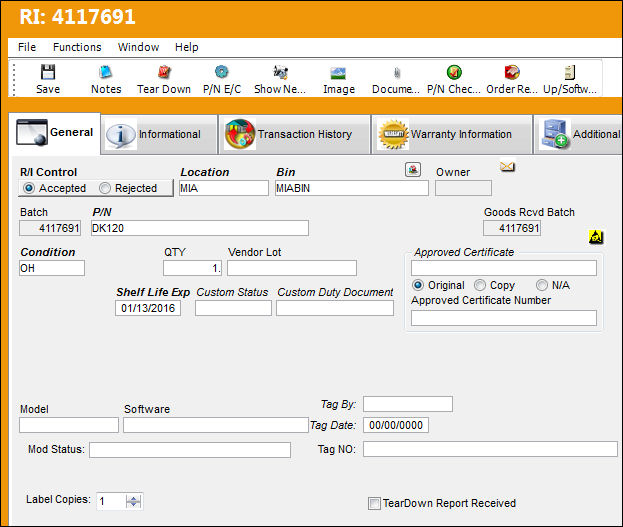Viewport: 623px width, 527px height.
Task: Click the Tag By field
Action: click(408, 404)
